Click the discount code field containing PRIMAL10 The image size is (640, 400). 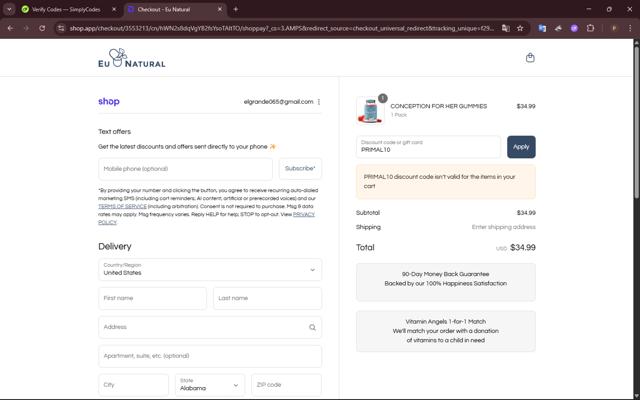(428, 147)
